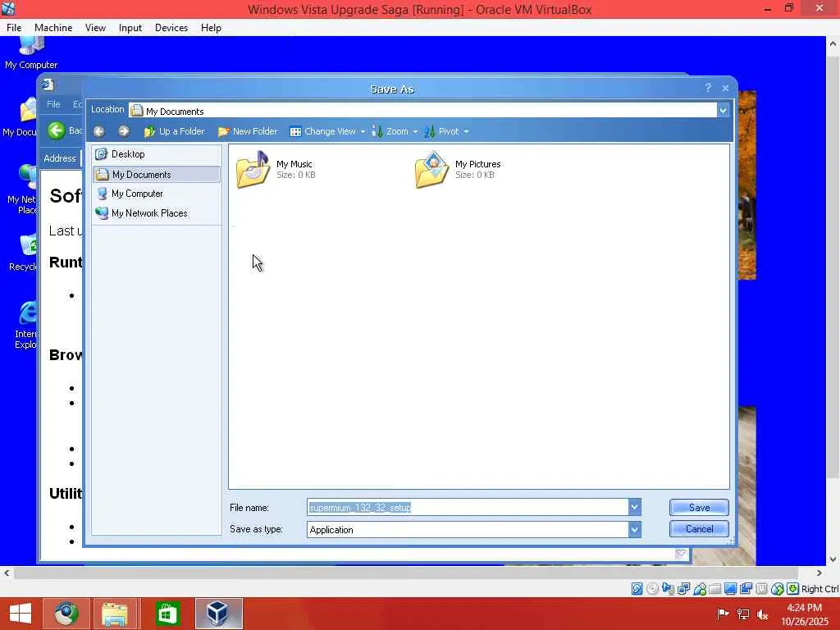Select My Computer in the places sidebar

[157, 194]
